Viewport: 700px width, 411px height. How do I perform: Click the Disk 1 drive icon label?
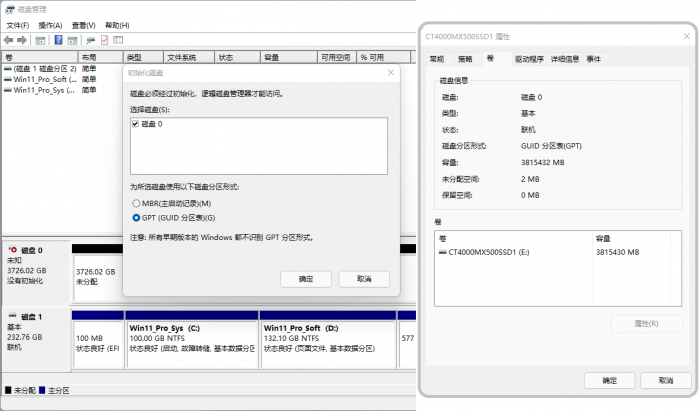[12, 316]
